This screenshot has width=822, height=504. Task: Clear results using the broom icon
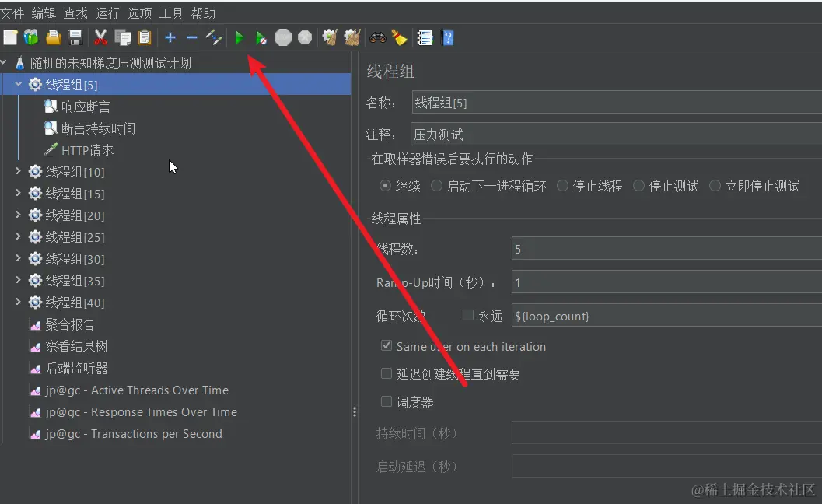pos(398,37)
